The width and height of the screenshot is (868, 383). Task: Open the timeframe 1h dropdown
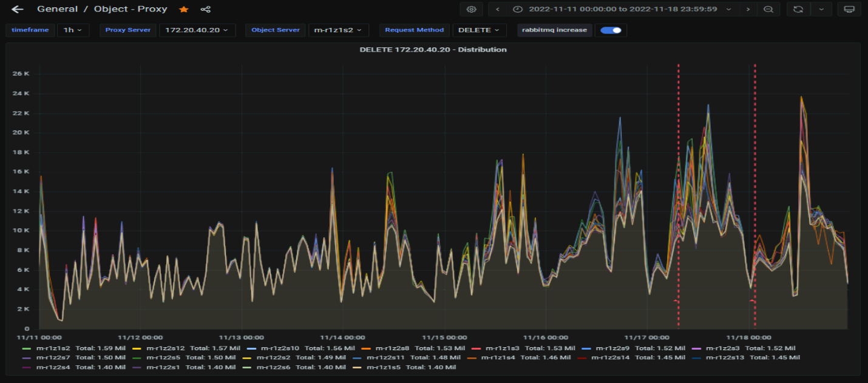(73, 30)
